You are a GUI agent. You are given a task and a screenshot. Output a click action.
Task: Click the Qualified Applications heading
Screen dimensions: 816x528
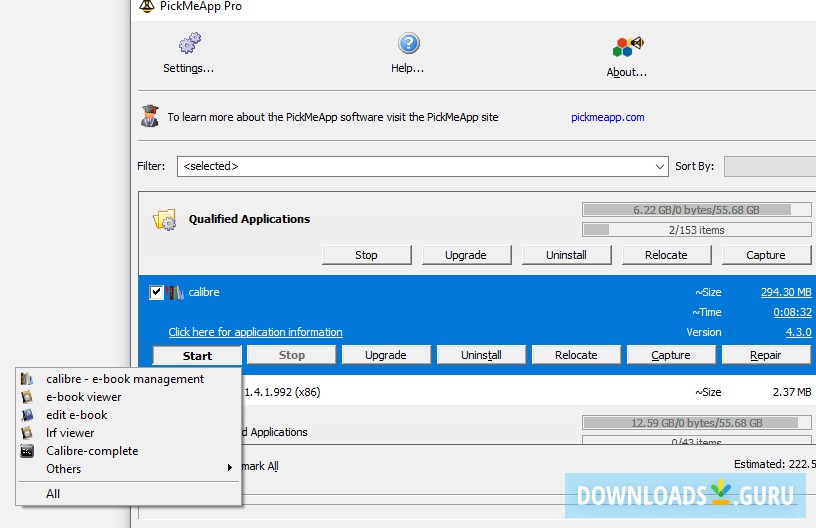point(249,220)
